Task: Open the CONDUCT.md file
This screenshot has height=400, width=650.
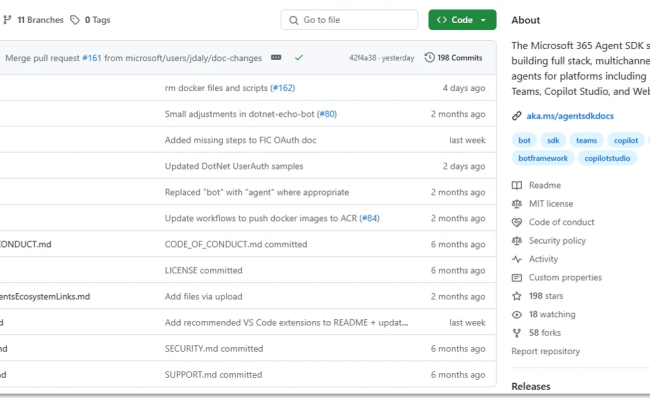Action: click(25, 245)
